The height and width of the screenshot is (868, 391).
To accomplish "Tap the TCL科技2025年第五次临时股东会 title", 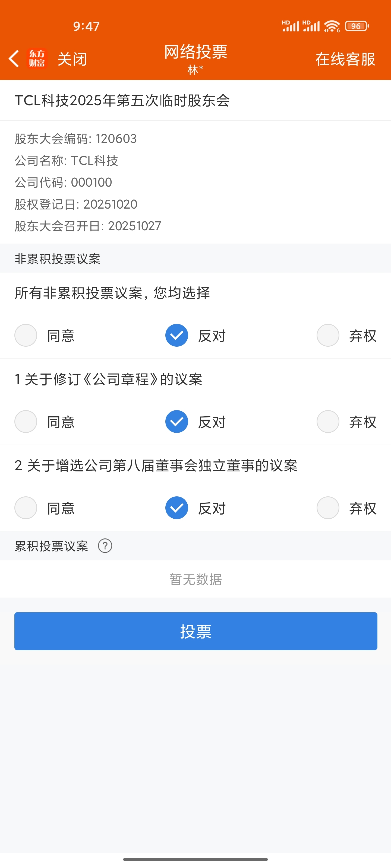I will click(122, 100).
